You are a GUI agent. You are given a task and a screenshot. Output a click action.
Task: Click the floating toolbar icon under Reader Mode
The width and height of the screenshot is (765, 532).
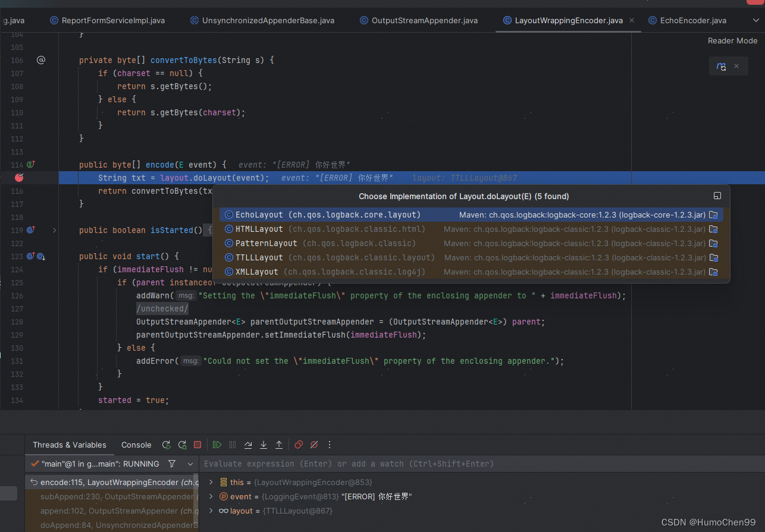[721, 66]
